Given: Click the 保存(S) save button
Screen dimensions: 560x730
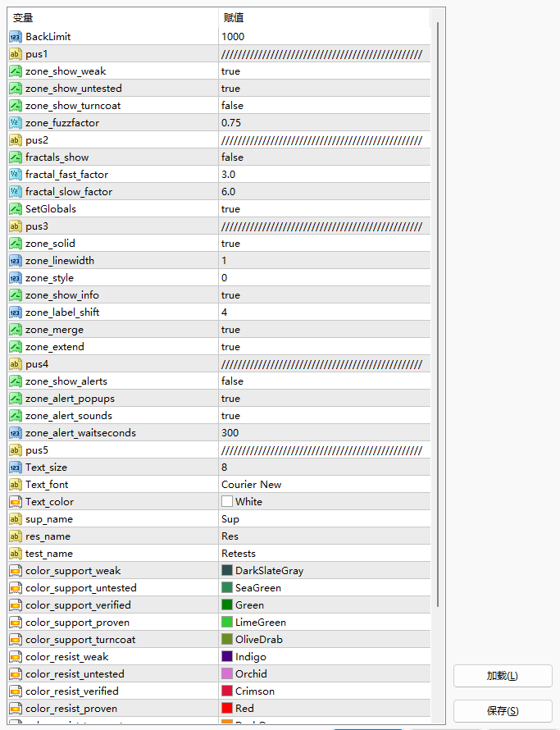Looking at the screenshot, I should (503, 711).
